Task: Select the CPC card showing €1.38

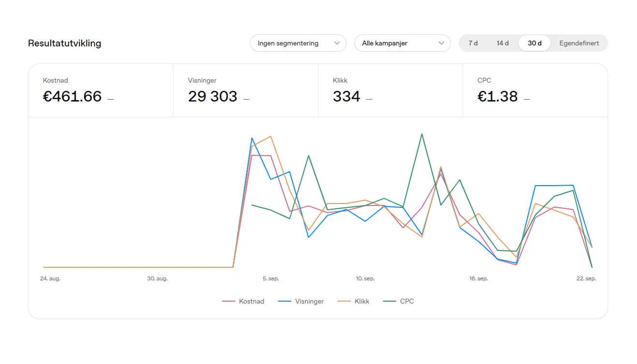Action: [x=535, y=90]
